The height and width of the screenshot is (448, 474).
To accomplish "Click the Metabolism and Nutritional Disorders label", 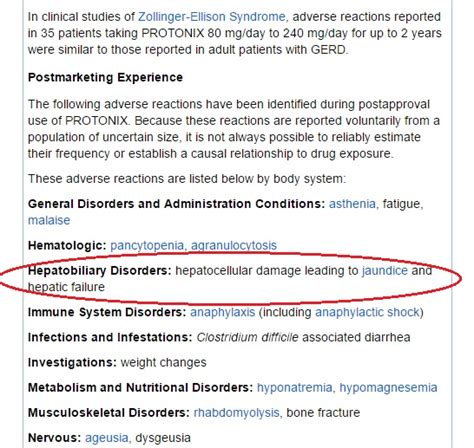I will pos(141,388).
